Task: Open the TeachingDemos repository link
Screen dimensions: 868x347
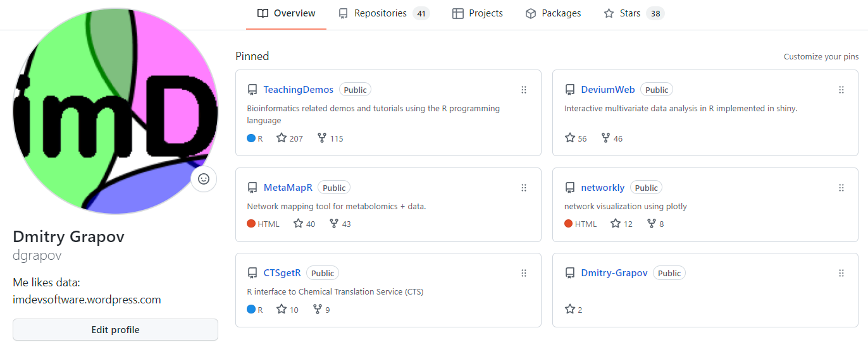Action: (x=298, y=90)
